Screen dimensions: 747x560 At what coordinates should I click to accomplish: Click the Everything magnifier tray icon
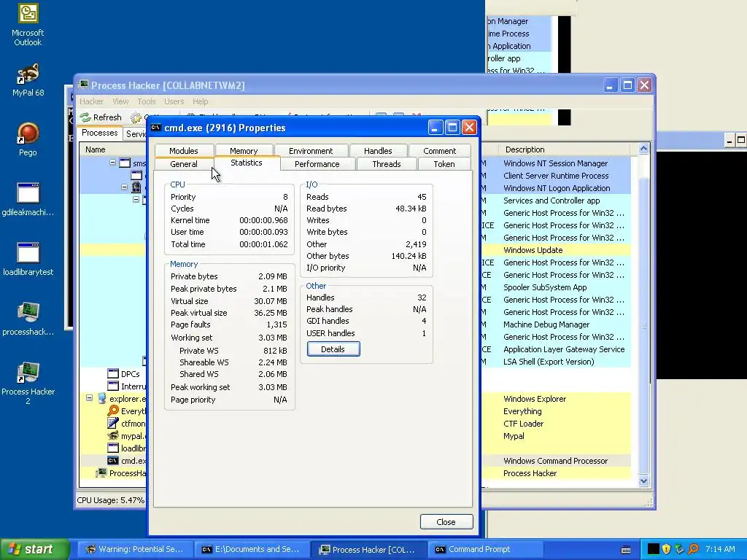[x=693, y=549]
